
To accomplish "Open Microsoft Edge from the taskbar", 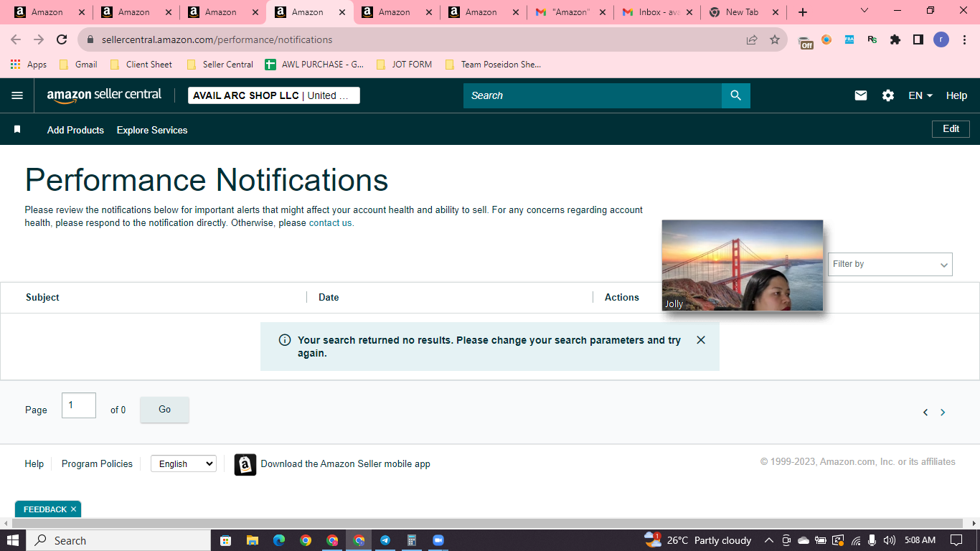I will (x=279, y=540).
